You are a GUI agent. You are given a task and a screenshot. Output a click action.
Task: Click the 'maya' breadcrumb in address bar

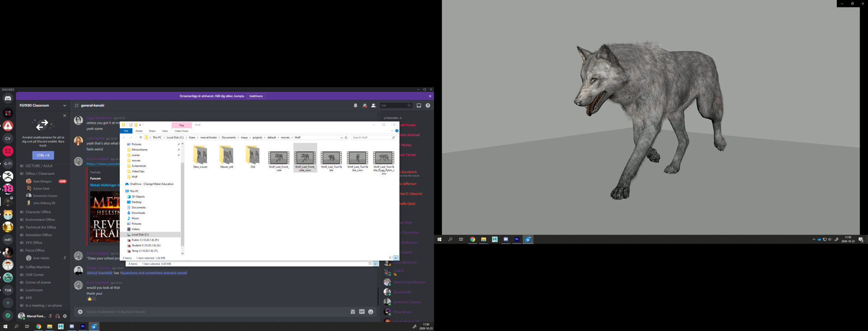244,137
